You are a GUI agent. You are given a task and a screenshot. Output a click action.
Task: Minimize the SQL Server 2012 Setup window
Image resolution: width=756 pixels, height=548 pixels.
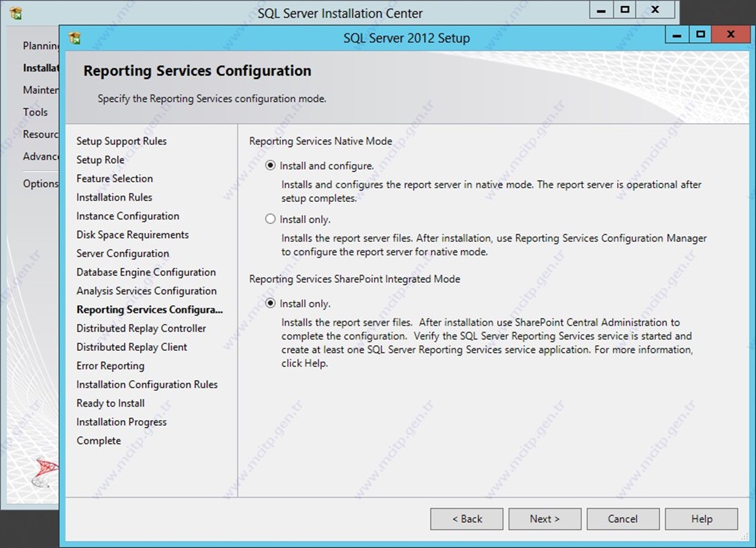click(677, 35)
